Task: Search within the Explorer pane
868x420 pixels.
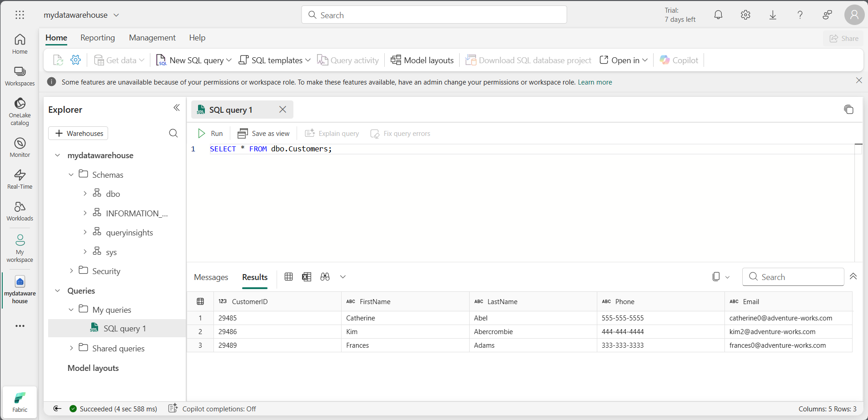Action: [x=173, y=133]
